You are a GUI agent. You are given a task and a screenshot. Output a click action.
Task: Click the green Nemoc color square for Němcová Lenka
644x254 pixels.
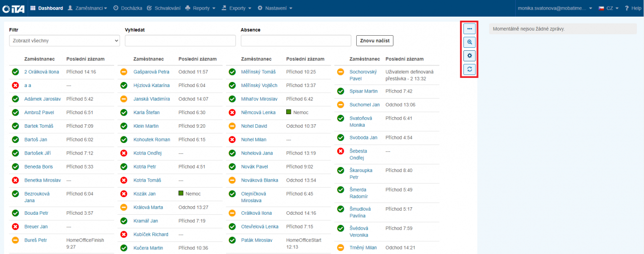point(289,112)
